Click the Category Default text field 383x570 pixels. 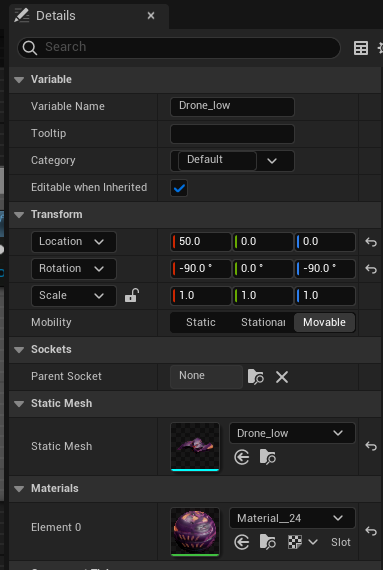[217, 160]
